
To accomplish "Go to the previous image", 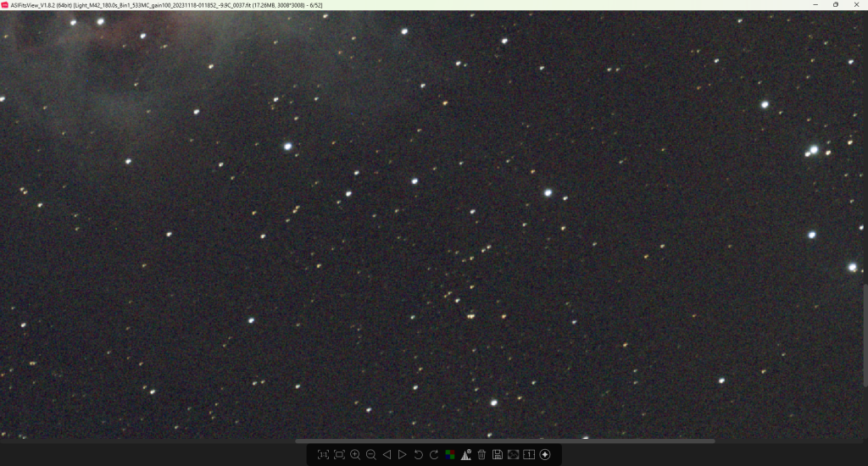I will click(x=387, y=455).
